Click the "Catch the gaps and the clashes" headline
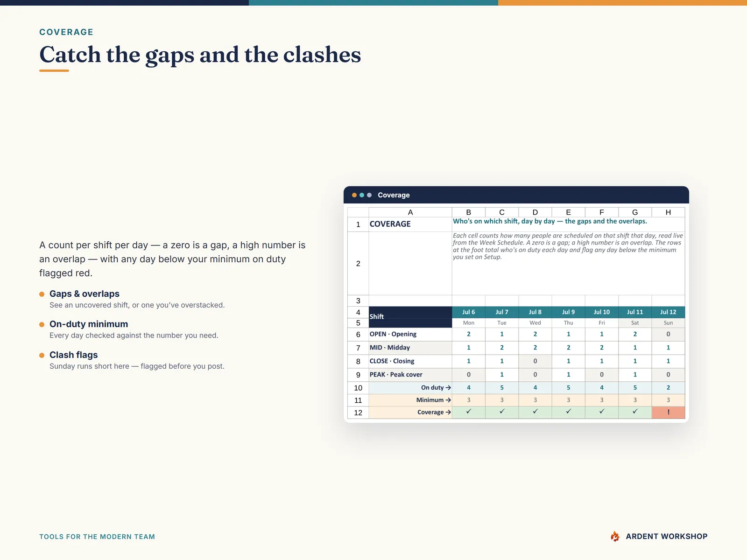The image size is (747, 560). tap(200, 55)
